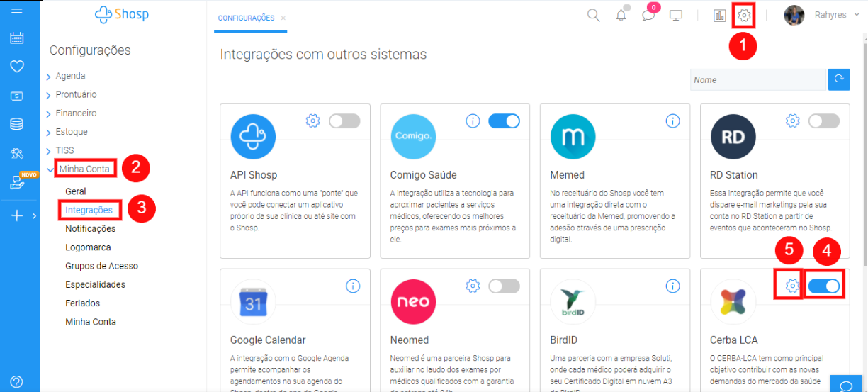Screen dimensions: 868x392
Task: Click the refresh button next to the Nome field
Action: point(839,79)
